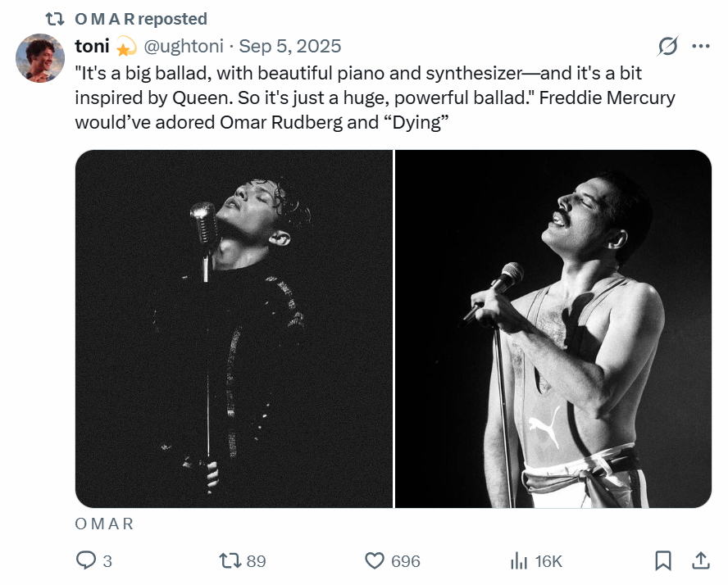
Task: Open toni's profile avatar picture
Action: [40, 58]
